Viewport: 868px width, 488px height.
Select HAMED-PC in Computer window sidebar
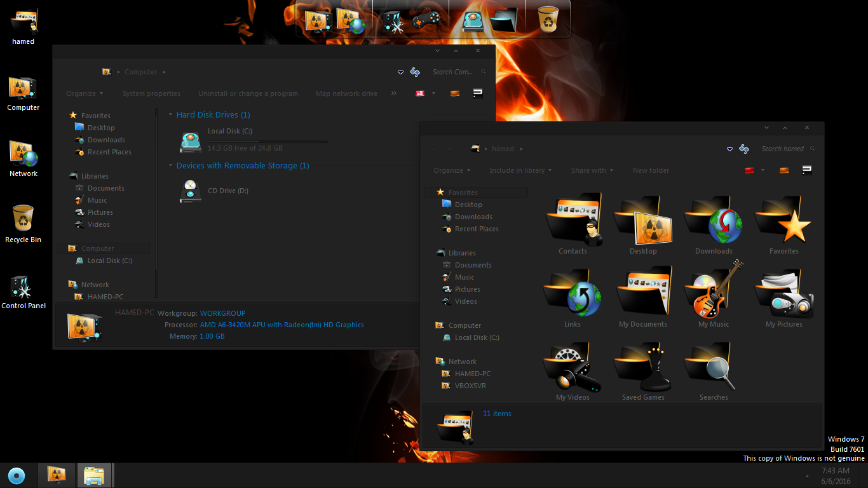point(99,297)
